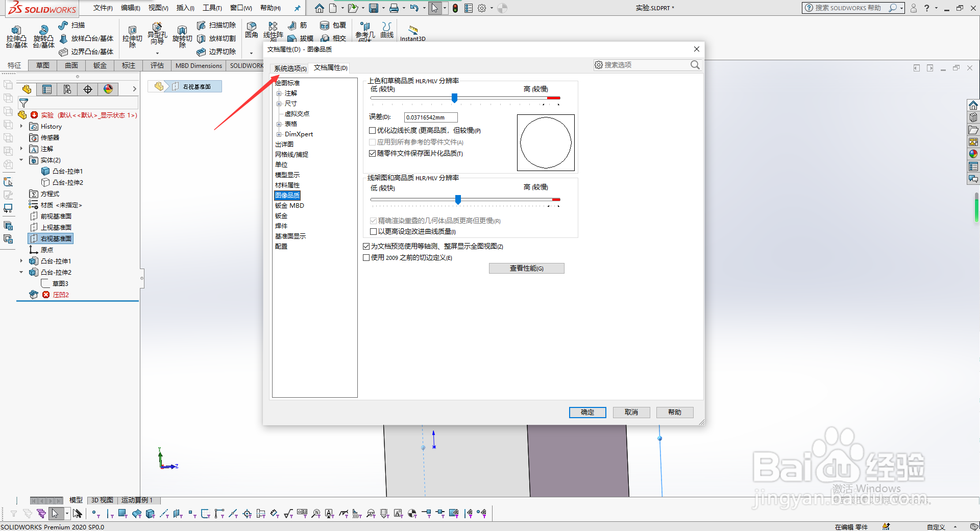Click the 查看性能(G) button

[x=526, y=268]
